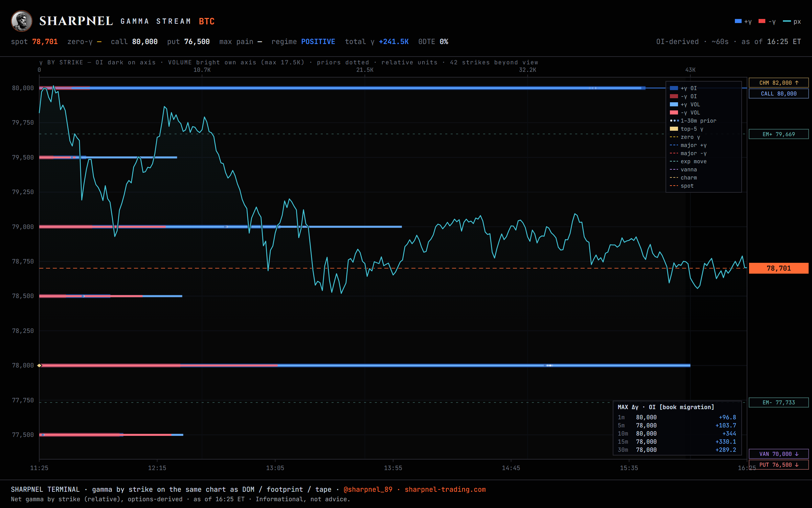Select the EM+ 79,669 level tag

pyautogui.click(x=779, y=134)
